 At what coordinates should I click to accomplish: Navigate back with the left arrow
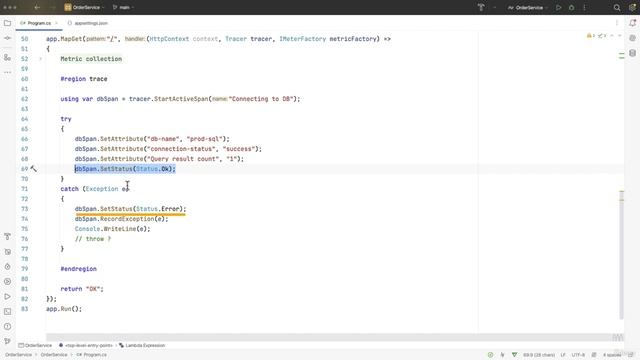(37, 7)
